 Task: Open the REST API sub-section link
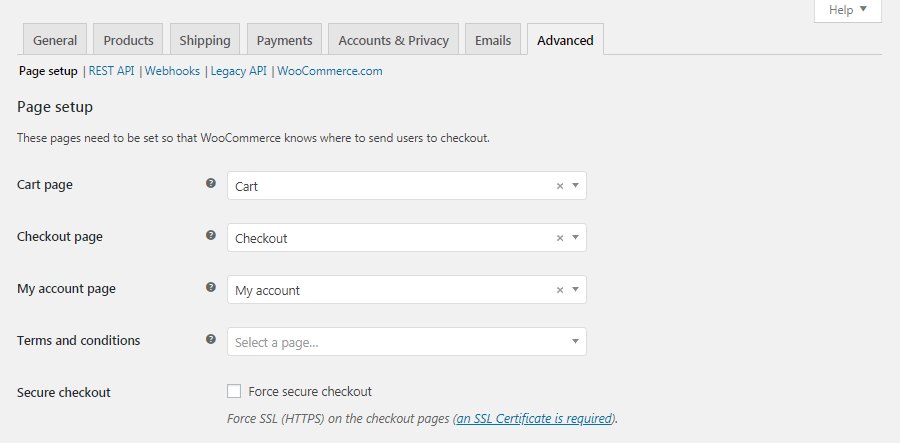(111, 71)
